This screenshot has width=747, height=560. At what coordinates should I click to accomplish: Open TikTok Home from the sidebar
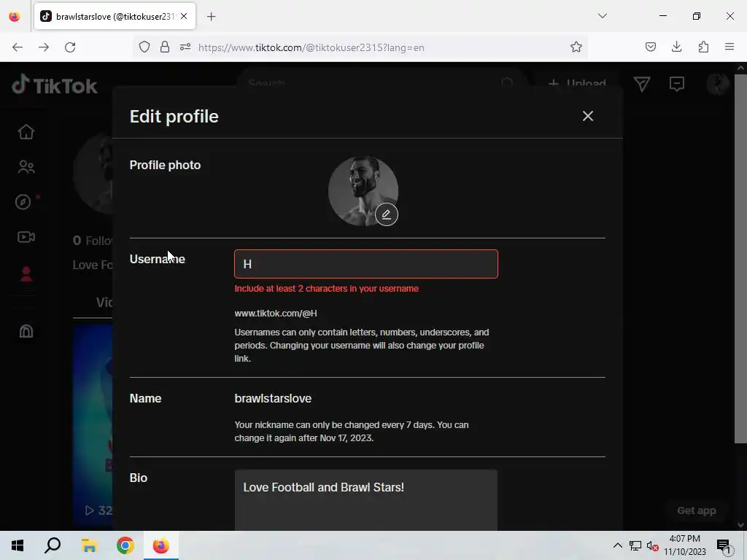click(26, 132)
